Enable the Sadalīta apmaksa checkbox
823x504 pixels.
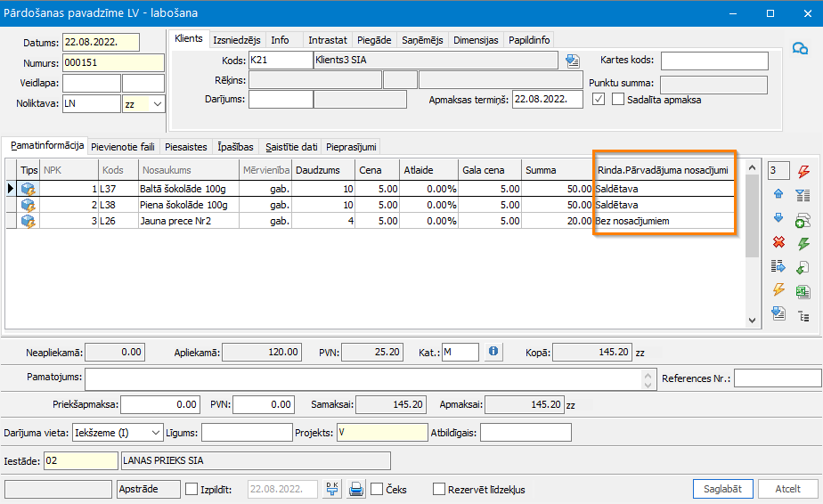click(x=619, y=100)
